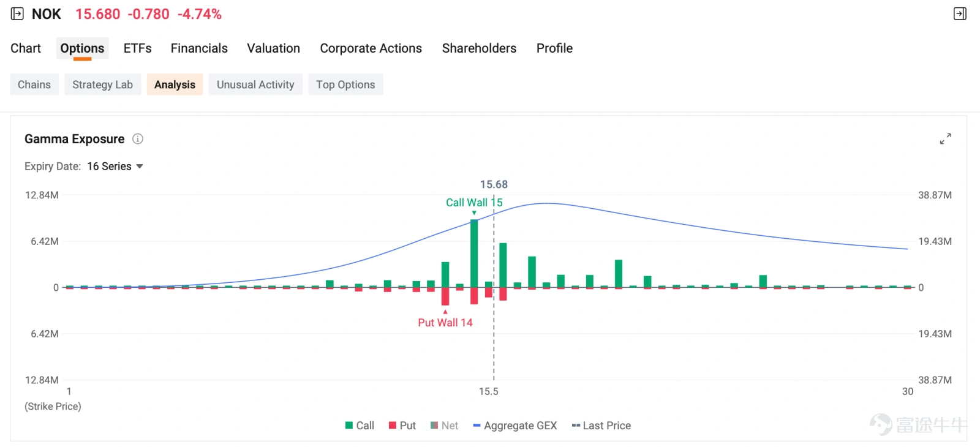The width and height of the screenshot is (980, 447).
Task: Open the Shareholders tab
Action: [479, 48]
